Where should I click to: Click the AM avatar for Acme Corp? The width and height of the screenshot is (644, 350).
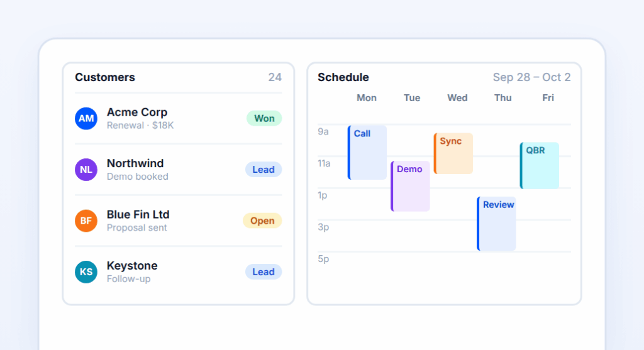pyautogui.click(x=86, y=119)
